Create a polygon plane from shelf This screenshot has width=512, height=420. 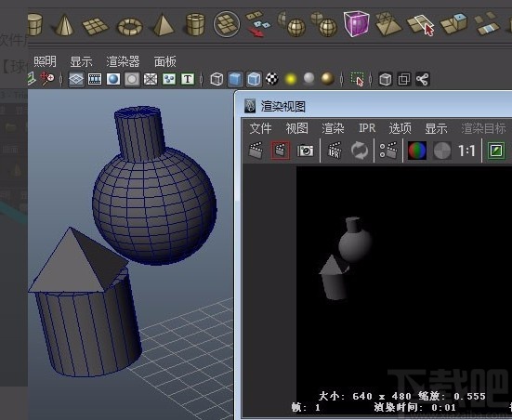click(x=95, y=26)
